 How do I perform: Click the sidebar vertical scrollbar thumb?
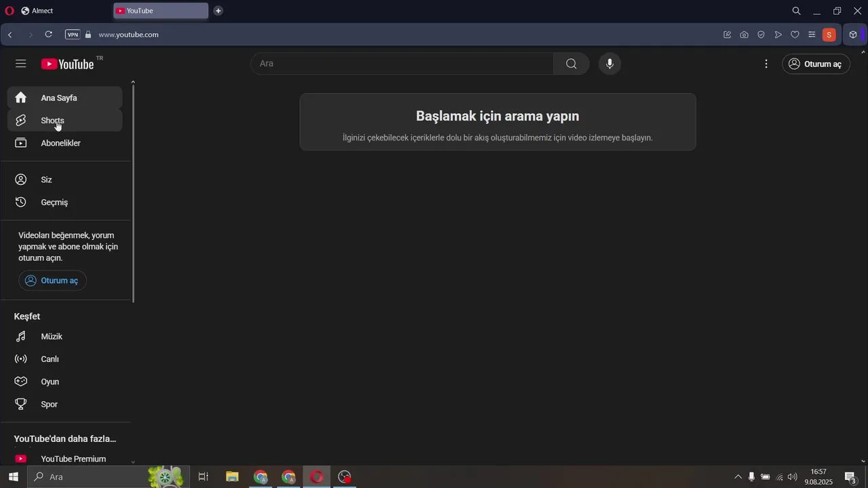click(133, 193)
